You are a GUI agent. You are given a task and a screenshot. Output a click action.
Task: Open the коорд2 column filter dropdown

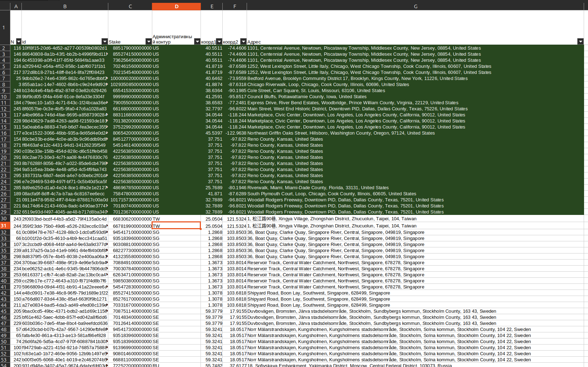243,41
